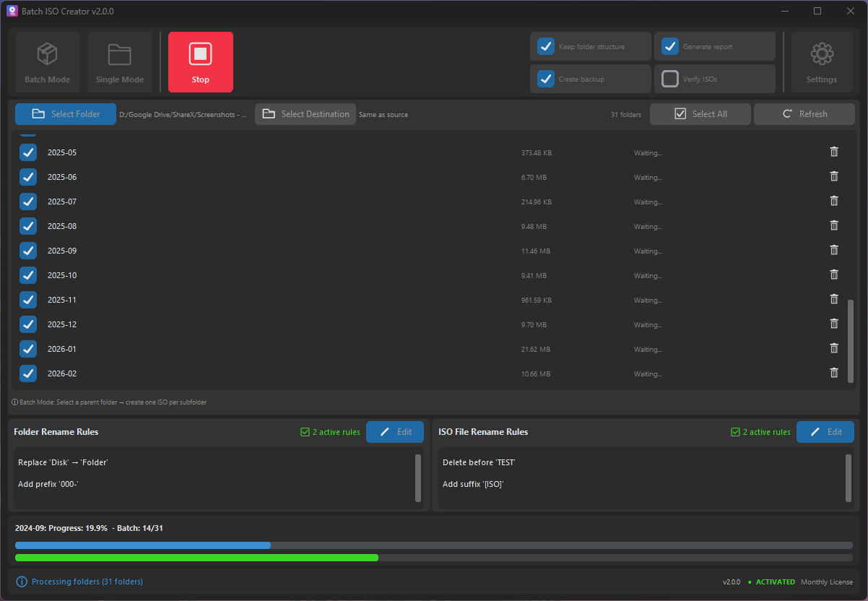Click 'Processing folders (31 folders)' status text
Image resolution: width=868 pixels, height=601 pixels.
tap(87, 581)
